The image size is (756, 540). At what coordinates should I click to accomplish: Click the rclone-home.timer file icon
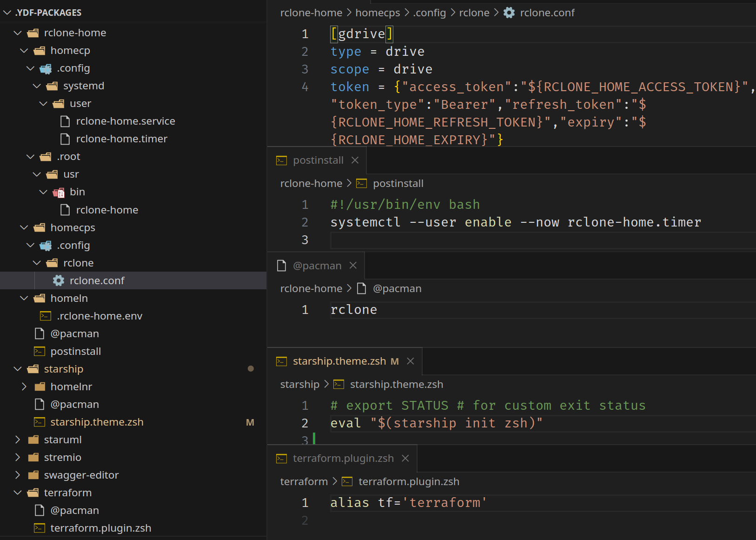(65, 139)
